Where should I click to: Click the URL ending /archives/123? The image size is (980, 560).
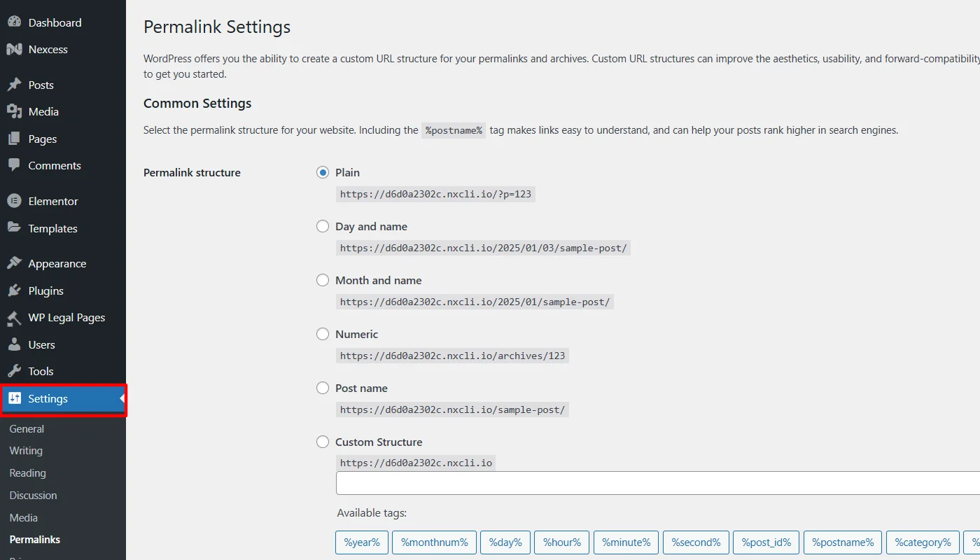pyautogui.click(x=452, y=356)
